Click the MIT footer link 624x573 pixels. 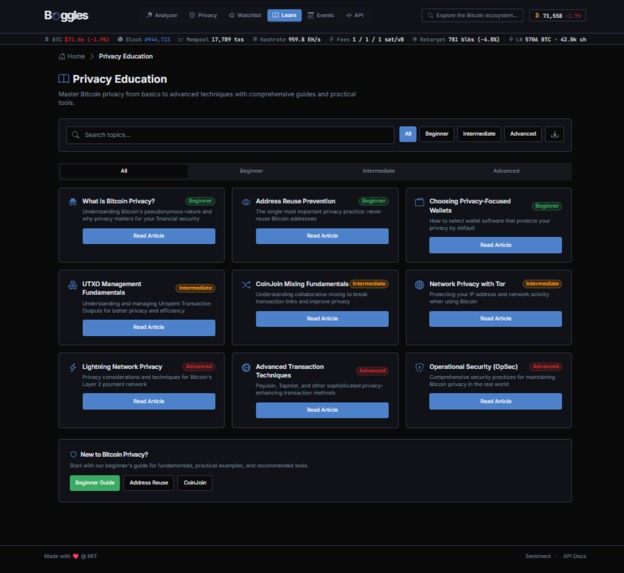point(92,556)
